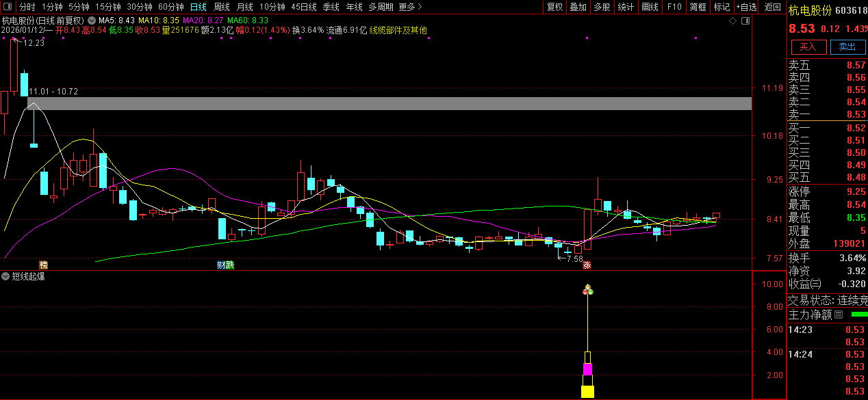The height and width of the screenshot is (400, 868).
Task: Toggle the left sidebar panel icon
Action: coord(8,7)
